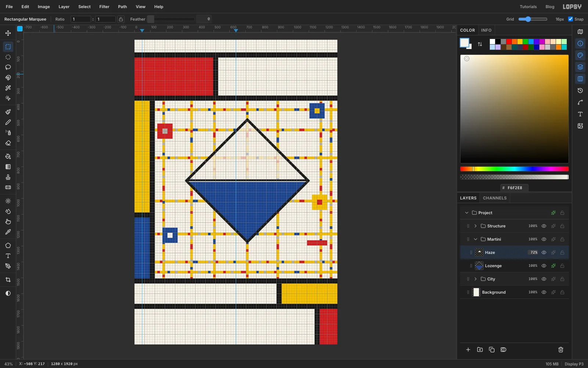
Task: Toggle visibility of Structure folder
Action: [544, 226]
